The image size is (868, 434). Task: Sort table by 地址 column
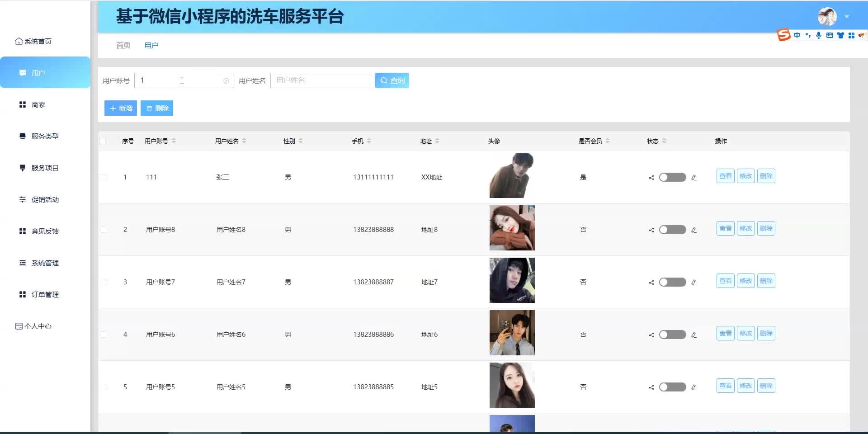coord(437,141)
